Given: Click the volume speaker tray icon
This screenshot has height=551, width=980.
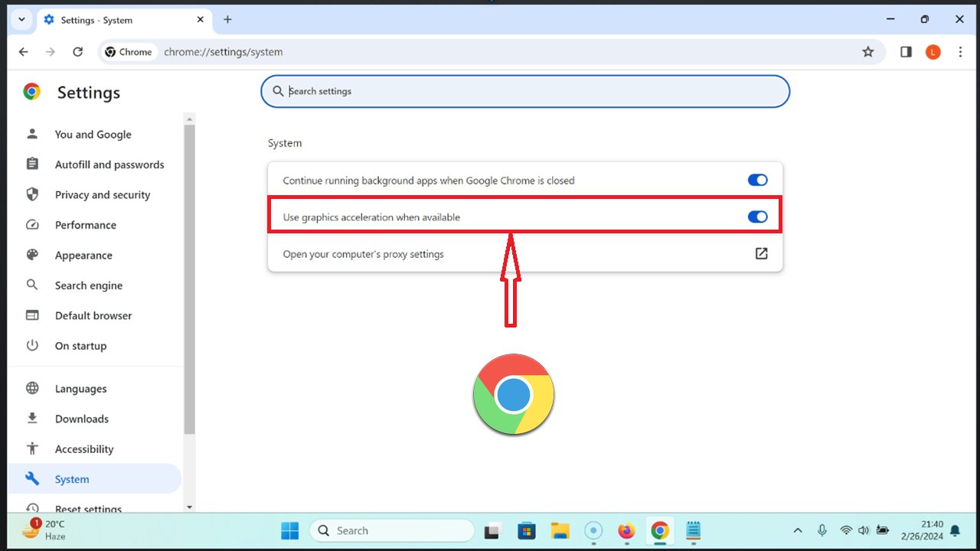Looking at the screenshot, I should [864, 530].
